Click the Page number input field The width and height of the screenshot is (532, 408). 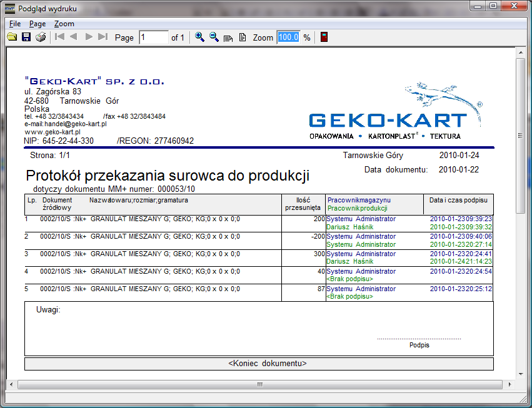pos(154,37)
